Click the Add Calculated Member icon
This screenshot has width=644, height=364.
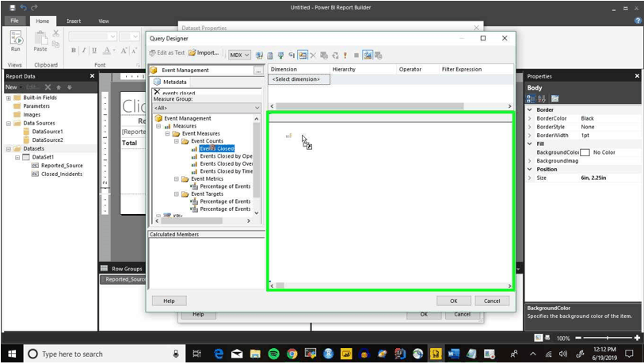pos(270,55)
